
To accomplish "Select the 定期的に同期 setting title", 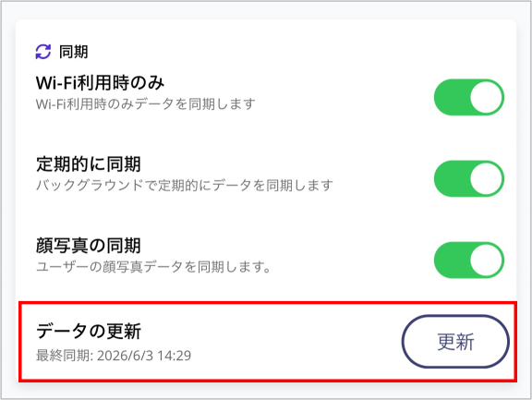I will (89, 164).
